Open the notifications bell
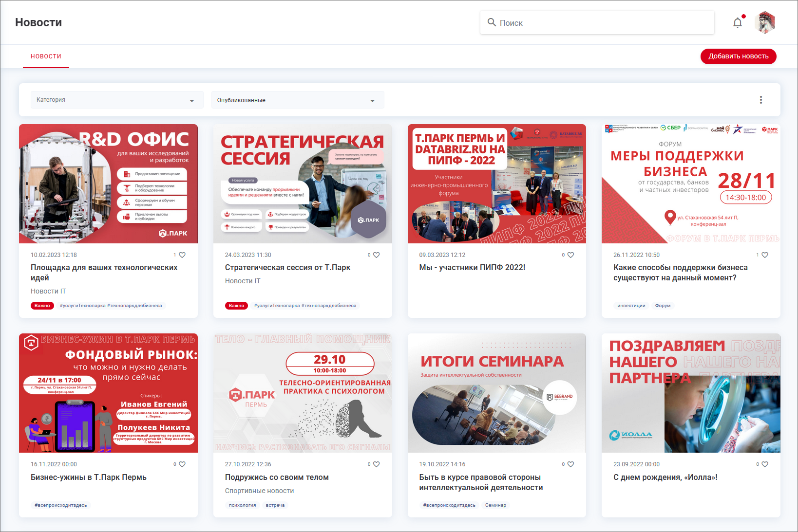 [737, 23]
